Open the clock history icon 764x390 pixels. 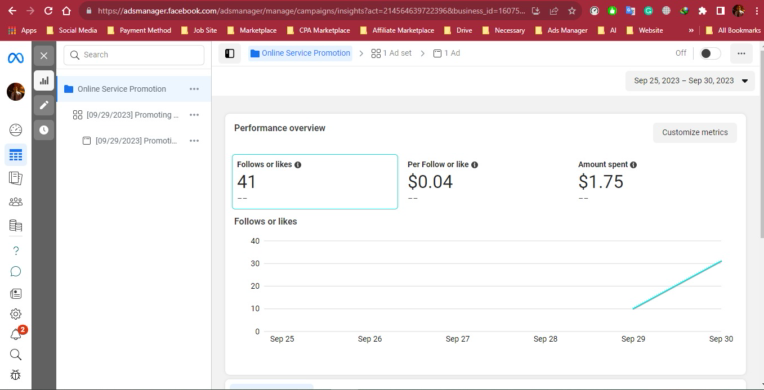(x=44, y=130)
